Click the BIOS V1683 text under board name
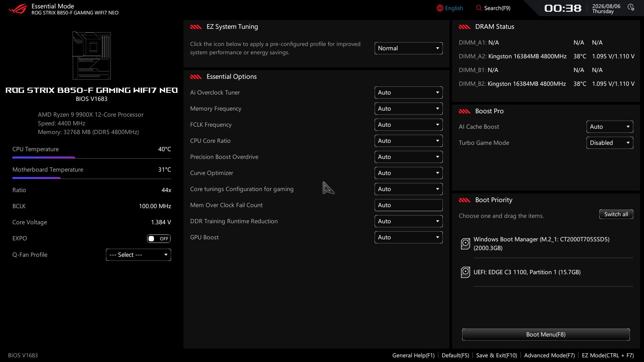Viewport: 644px width, 362px height. coord(92,99)
